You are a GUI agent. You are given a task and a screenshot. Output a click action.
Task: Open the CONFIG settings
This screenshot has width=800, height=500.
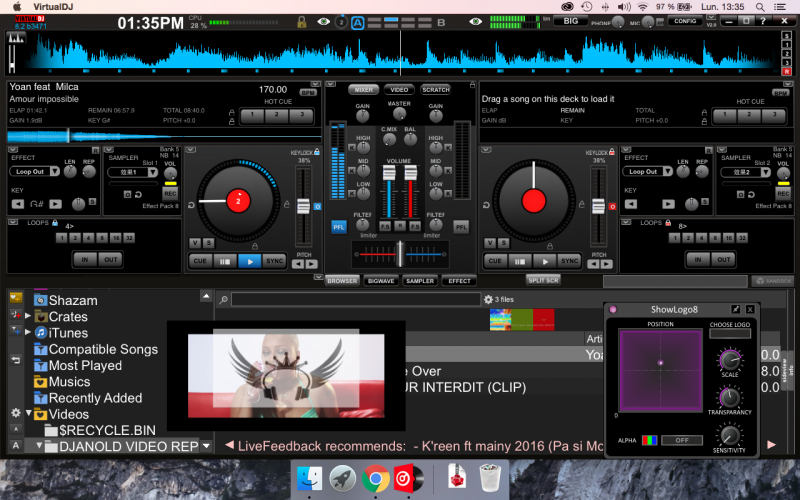coord(685,21)
